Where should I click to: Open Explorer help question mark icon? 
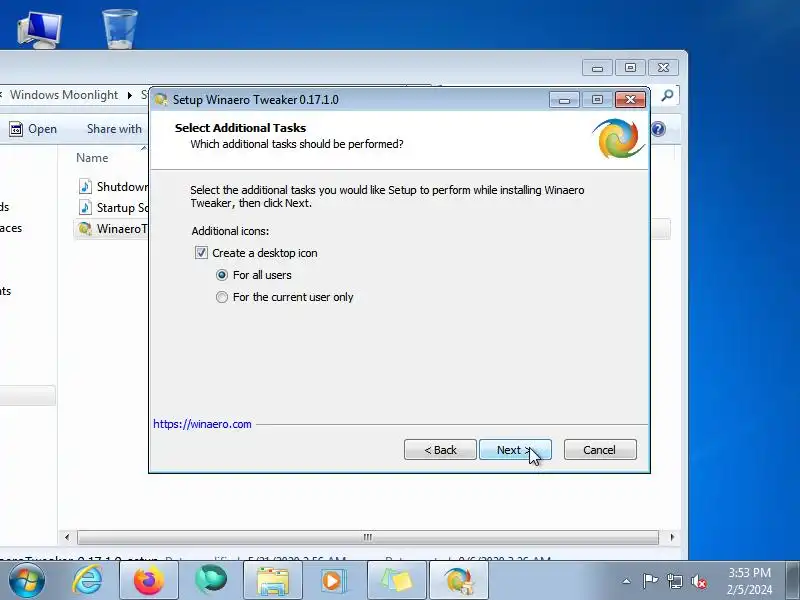[659, 129]
